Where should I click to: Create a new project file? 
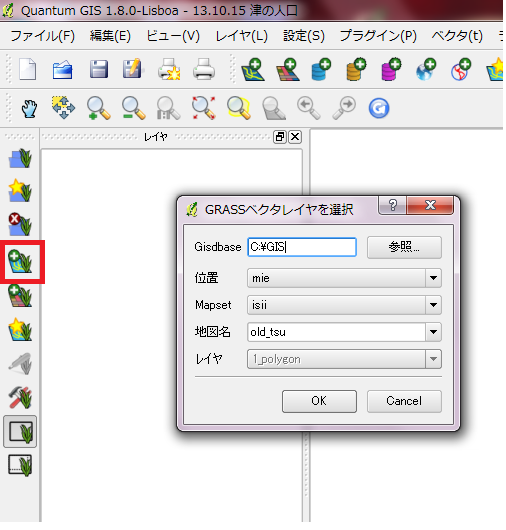tap(27, 69)
